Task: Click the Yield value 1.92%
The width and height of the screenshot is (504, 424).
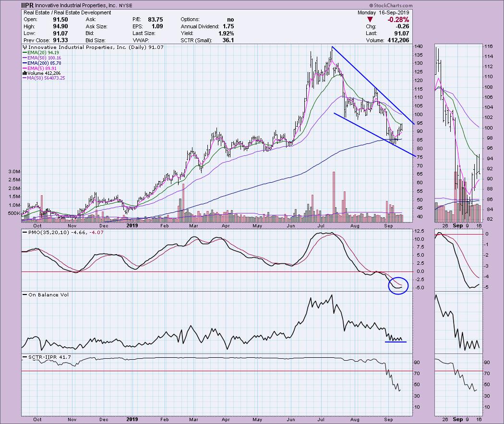Action: click(226, 34)
